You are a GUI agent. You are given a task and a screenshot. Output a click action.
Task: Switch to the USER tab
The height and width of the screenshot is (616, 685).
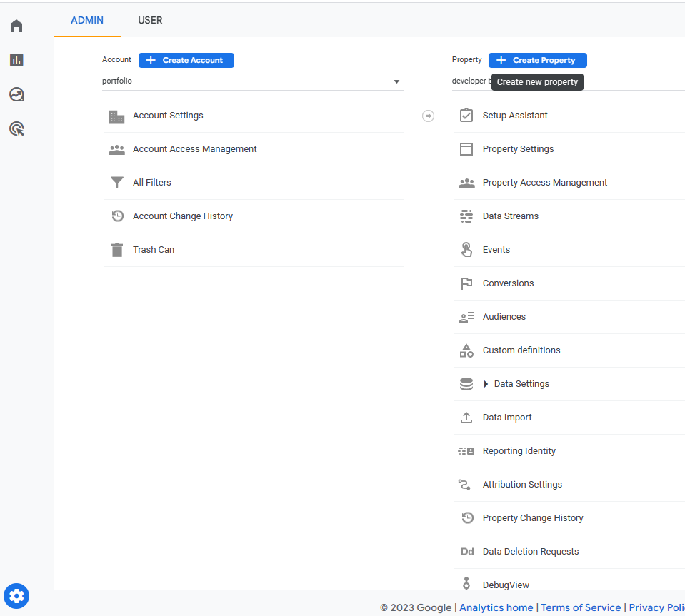click(150, 20)
